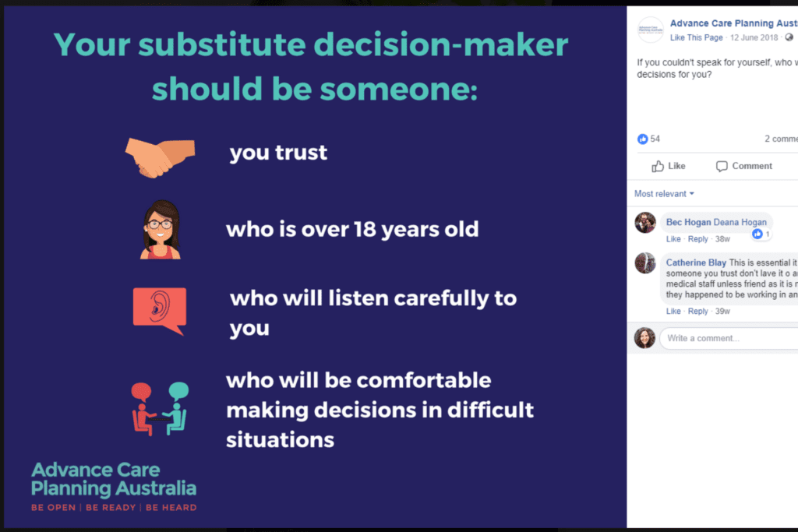This screenshot has height=532, width=798.
Task: Click the substitute decision-maker infographic image
Action: (x=315, y=267)
